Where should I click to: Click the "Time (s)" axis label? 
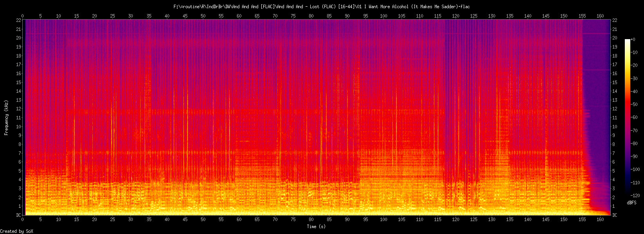[316, 227]
